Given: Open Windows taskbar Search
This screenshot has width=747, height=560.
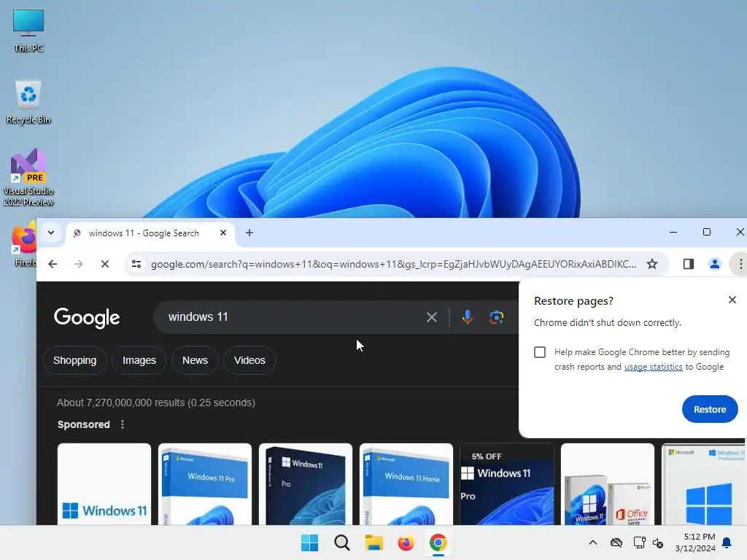Looking at the screenshot, I should tap(342, 542).
